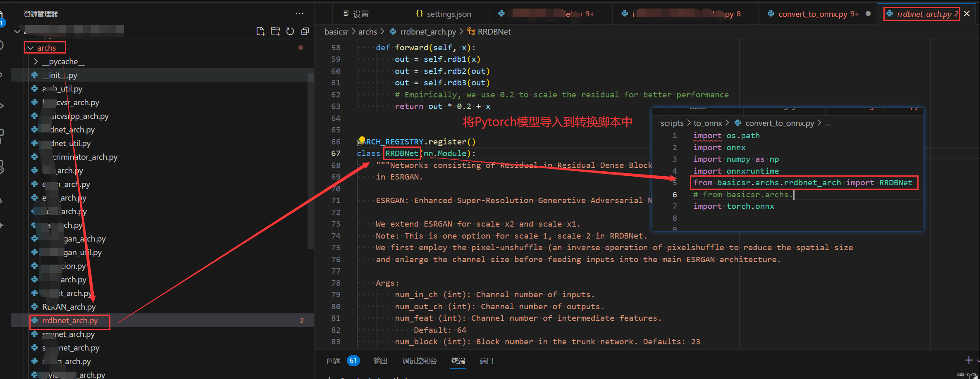This screenshot has height=379, width=980.
Task: Click the RRDBNet class name on line 67
Action: 402,153
